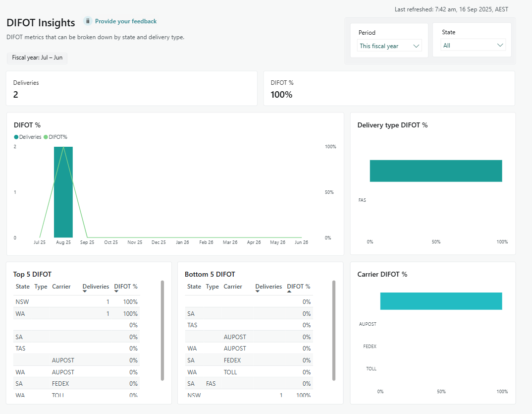Viewport: 532px width, 414px height.
Task: Select the AUPOST bar in Carrier chart
Action: pos(441,301)
